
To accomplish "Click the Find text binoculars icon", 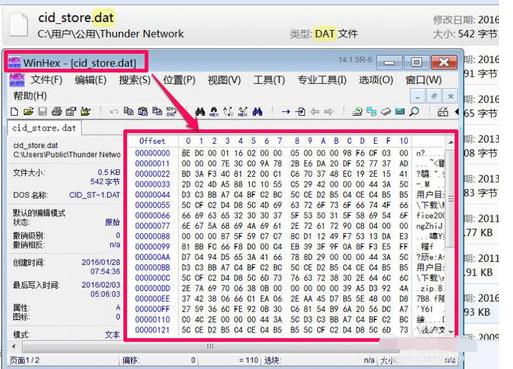I will point(200,111).
